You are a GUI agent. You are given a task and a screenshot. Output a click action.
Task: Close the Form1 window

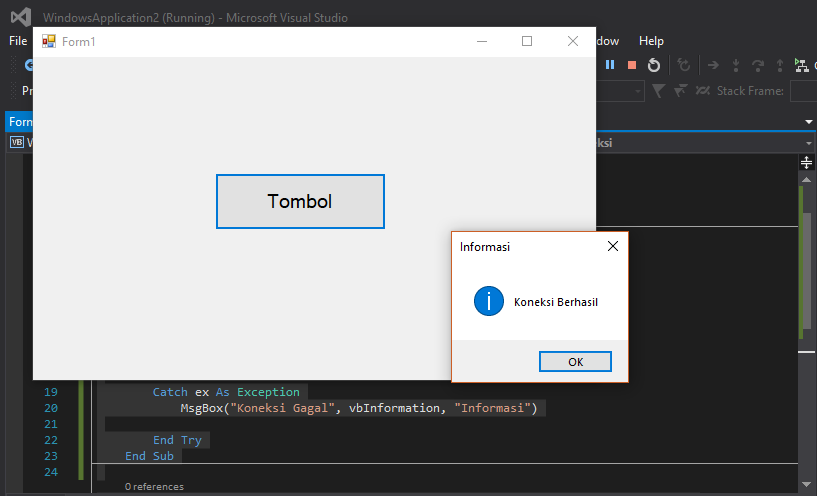(573, 41)
